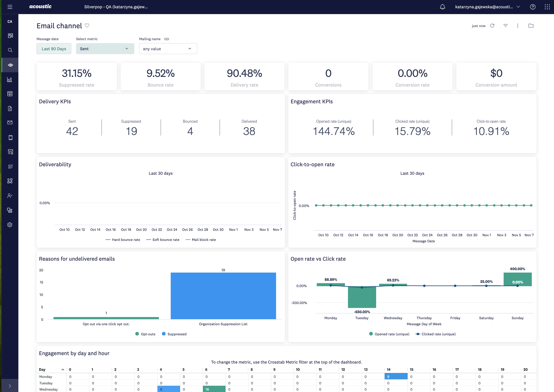Select the acoustic logo link
Screen dimensions: 554x392
40,6
